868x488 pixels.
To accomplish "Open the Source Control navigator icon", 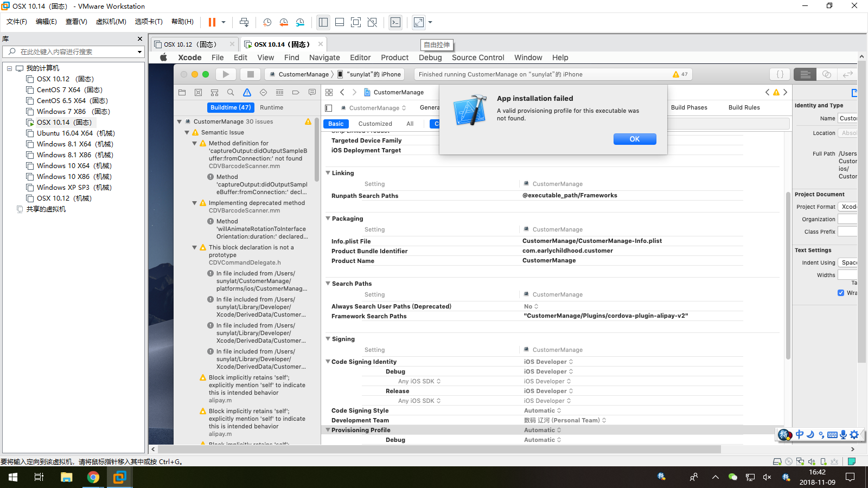I will (x=198, y=92).
